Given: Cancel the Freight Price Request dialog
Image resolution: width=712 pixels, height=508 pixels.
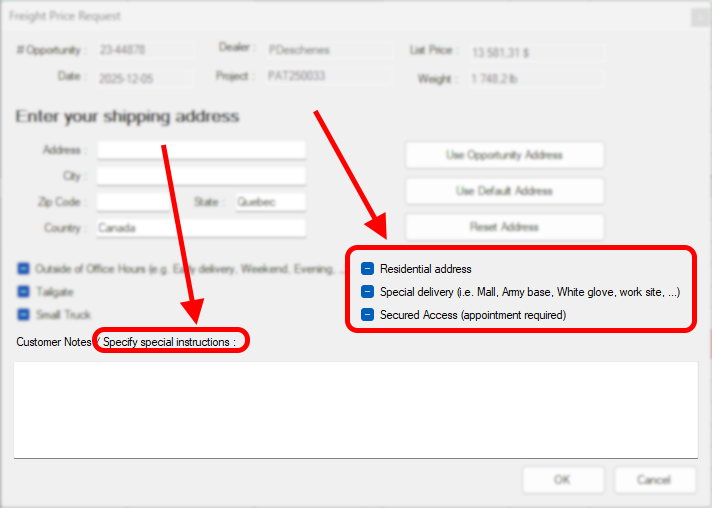Looking at the screenshot, I should [x=655, y=480].
